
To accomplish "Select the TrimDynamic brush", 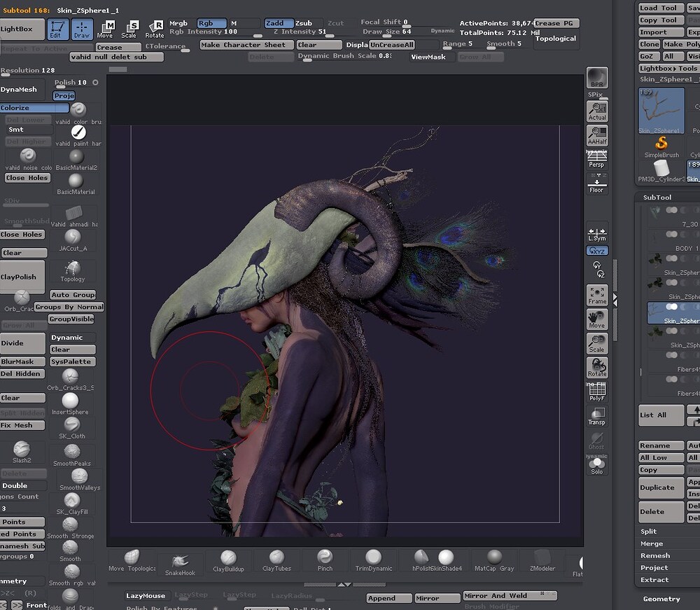I will 373,561.
